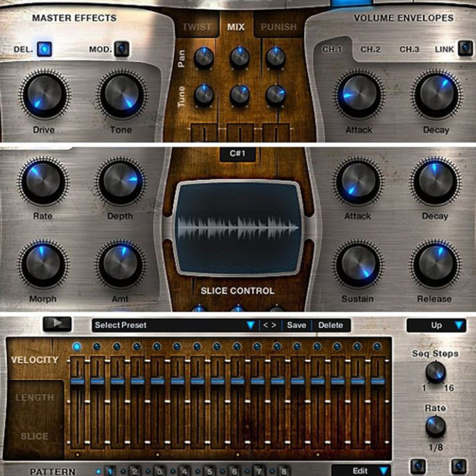Switch to the TWIST tab
Image resolution: width=476 pixels, height=476 pixels.
[x=197, y=27]
